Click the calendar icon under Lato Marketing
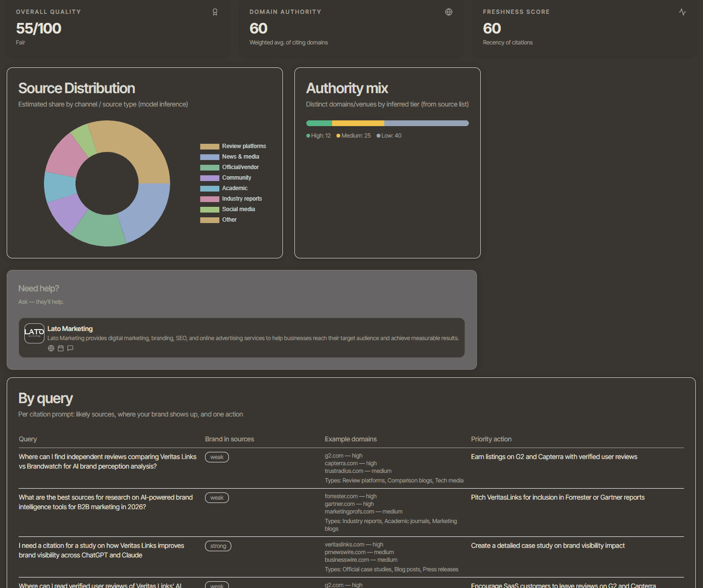The width and height of the screenshot is (703, 588). tap(61, 348)
